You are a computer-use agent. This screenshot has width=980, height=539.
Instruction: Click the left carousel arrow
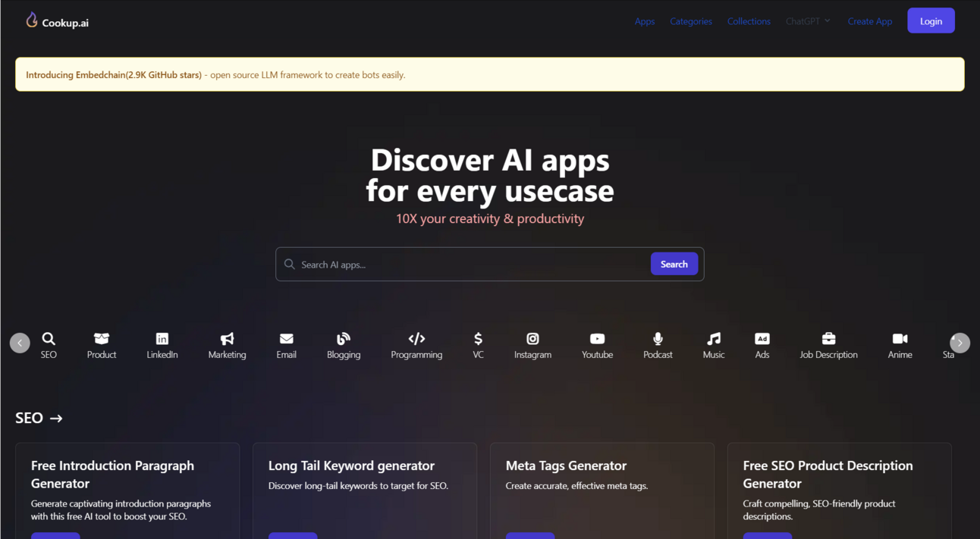[x=20, y=343]
